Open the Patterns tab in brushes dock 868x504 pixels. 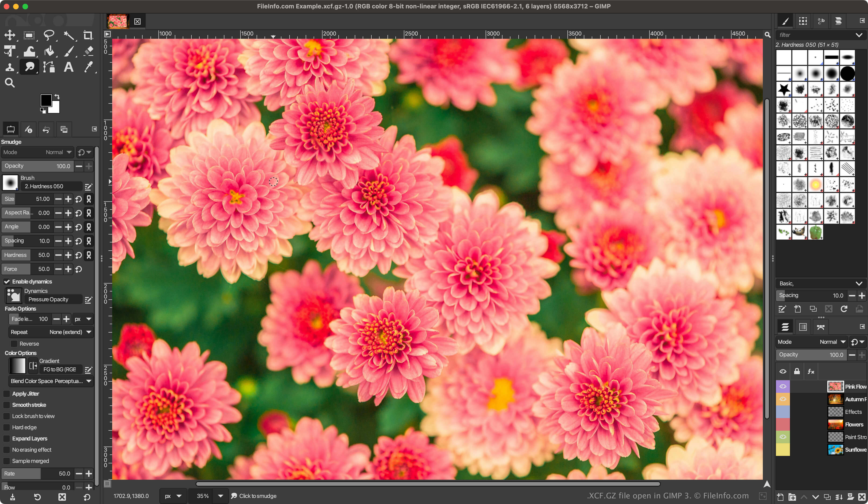pos(803,21)
